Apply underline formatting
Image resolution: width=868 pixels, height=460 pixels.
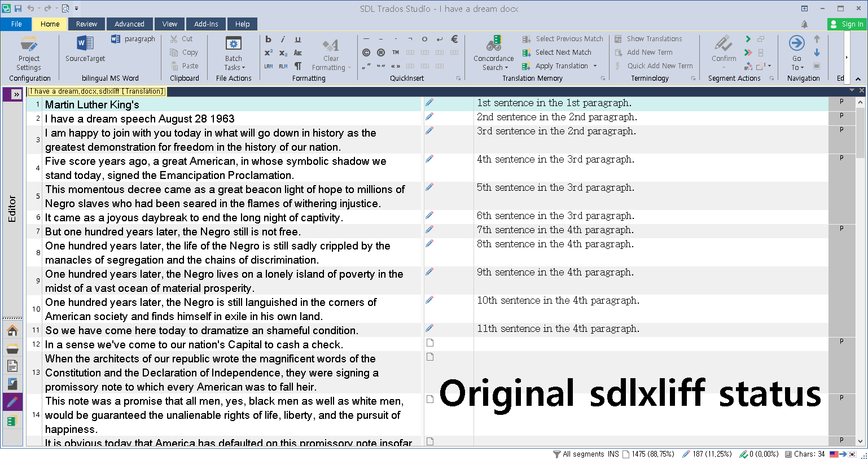click(298, 39)
